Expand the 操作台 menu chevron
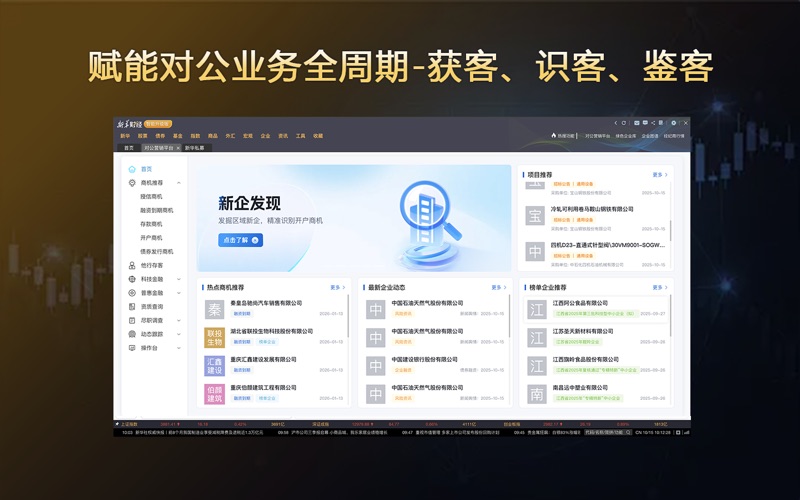This screenshot has width=800, height=500. [x=179, y=348]
